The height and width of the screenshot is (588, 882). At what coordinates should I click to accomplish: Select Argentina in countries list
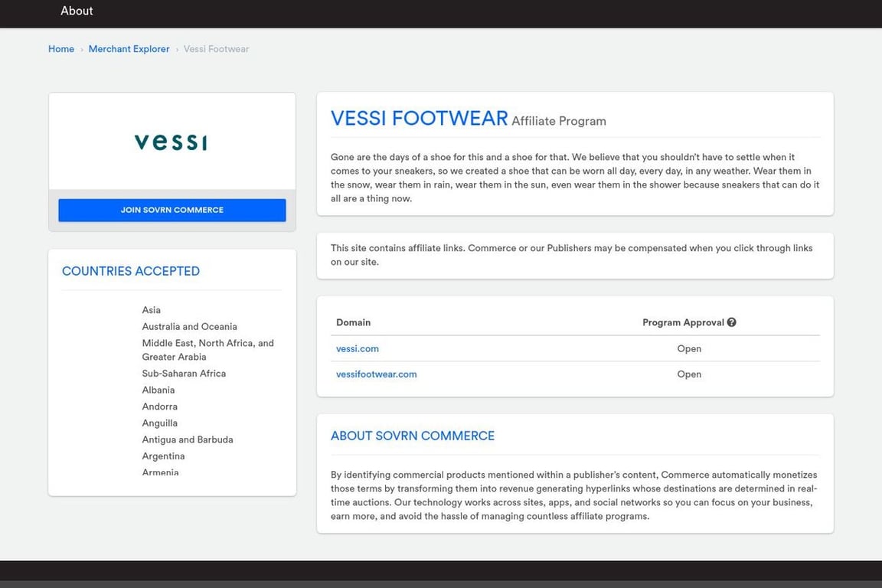pos(163,456)
